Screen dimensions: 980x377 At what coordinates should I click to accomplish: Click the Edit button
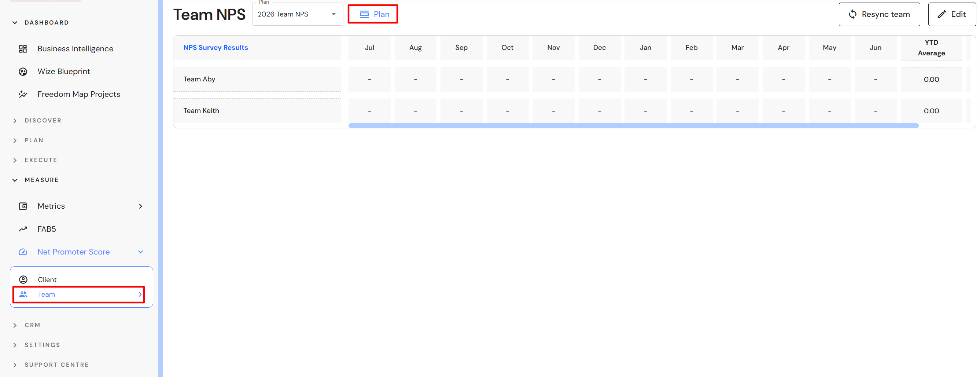pyautogui.click(x=952, y=14)
